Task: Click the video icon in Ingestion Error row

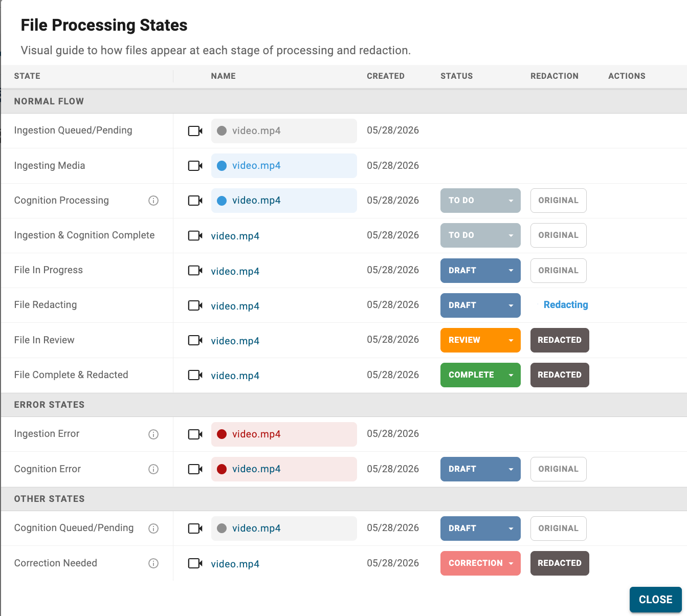Action: (195, 434)
